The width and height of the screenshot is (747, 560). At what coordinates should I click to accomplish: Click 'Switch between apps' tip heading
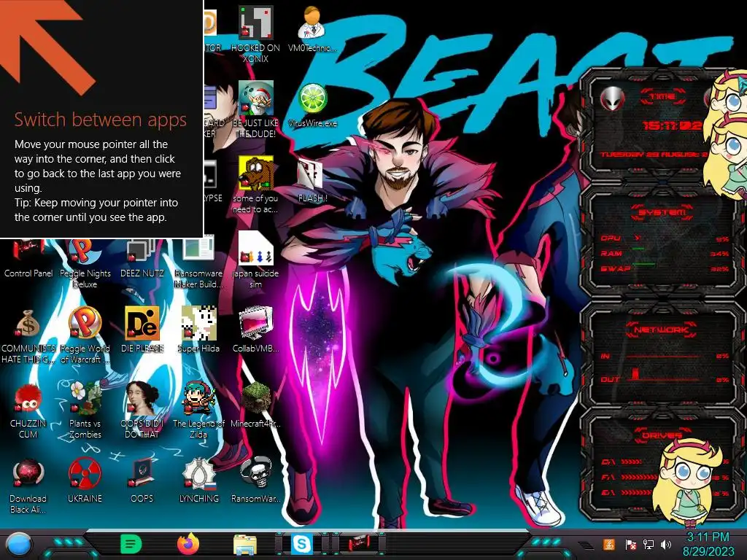point(100,120)
